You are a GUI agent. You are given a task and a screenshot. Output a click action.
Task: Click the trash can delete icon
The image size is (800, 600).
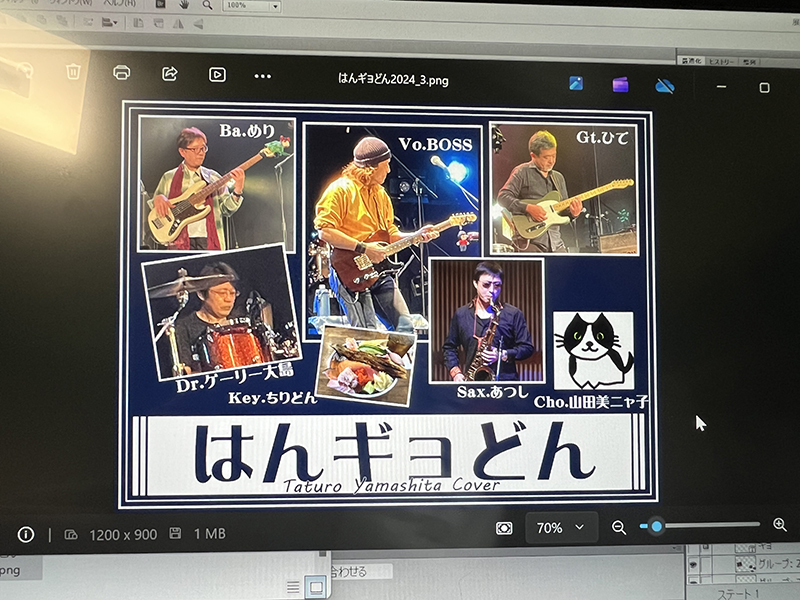pyautogui.click(x=73, y=72)
